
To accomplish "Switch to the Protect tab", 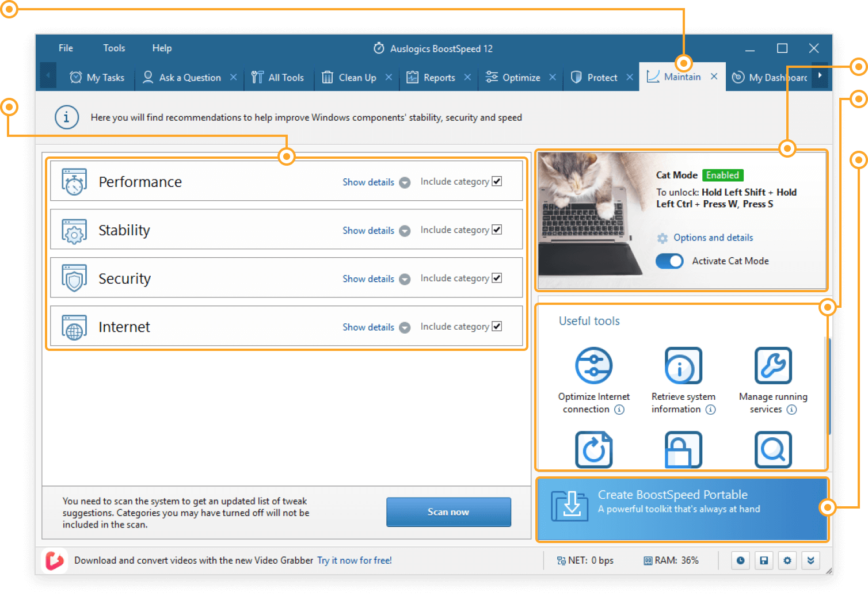I will (x=594, y=78).
